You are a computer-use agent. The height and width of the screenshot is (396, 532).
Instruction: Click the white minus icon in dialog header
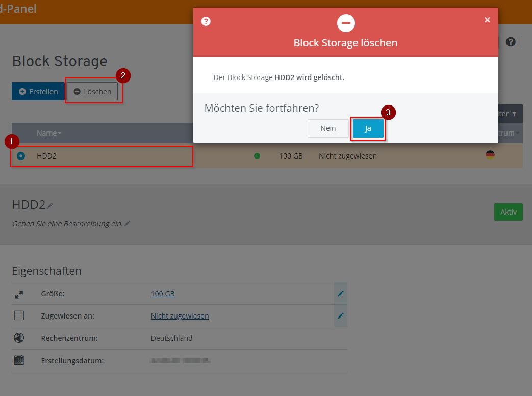[346, 23]
